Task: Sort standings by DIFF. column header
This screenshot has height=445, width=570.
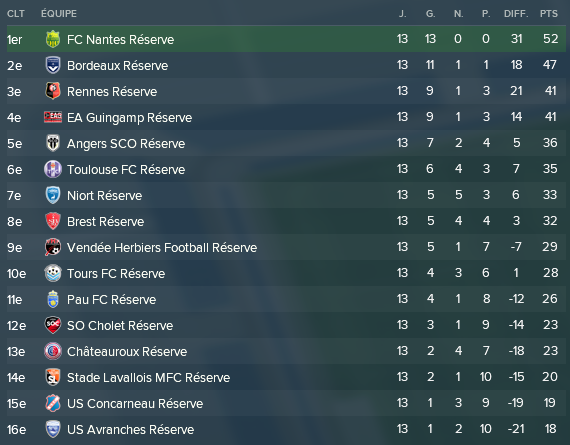Action: [516, 14]
